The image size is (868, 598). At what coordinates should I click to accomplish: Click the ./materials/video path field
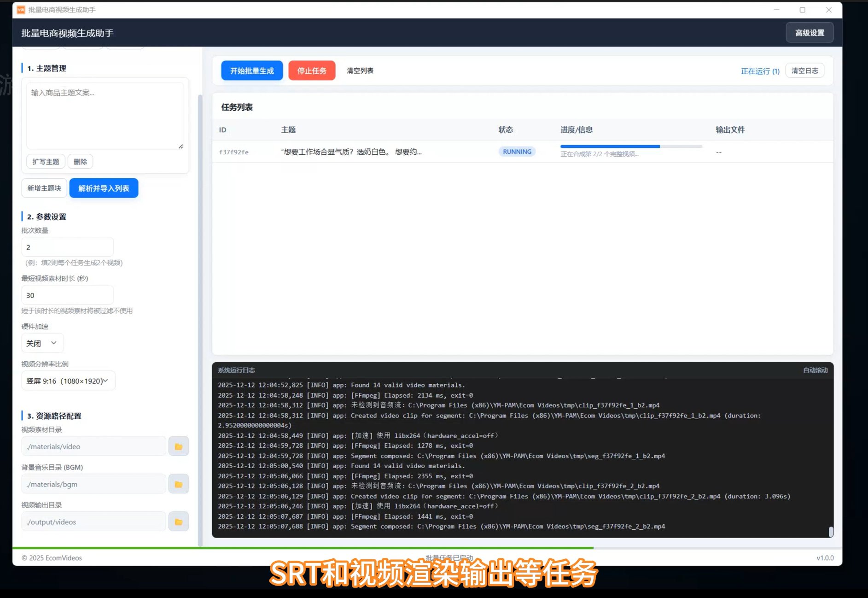click(93, 446)
